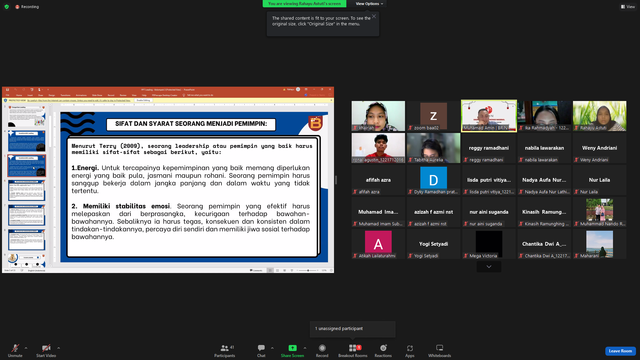
Task: Open the Participants panel
Action: pos(224,350)
